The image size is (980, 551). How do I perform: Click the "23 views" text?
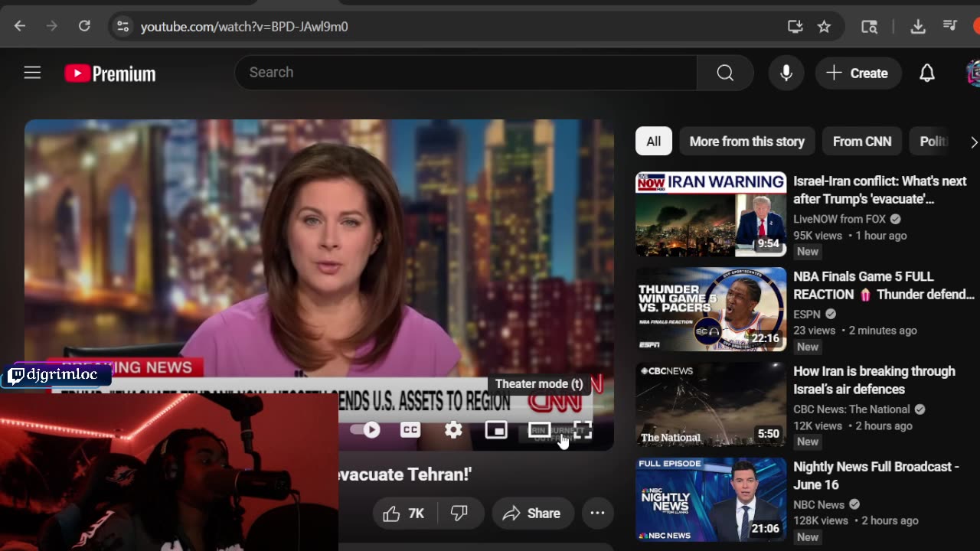point(814,331)
